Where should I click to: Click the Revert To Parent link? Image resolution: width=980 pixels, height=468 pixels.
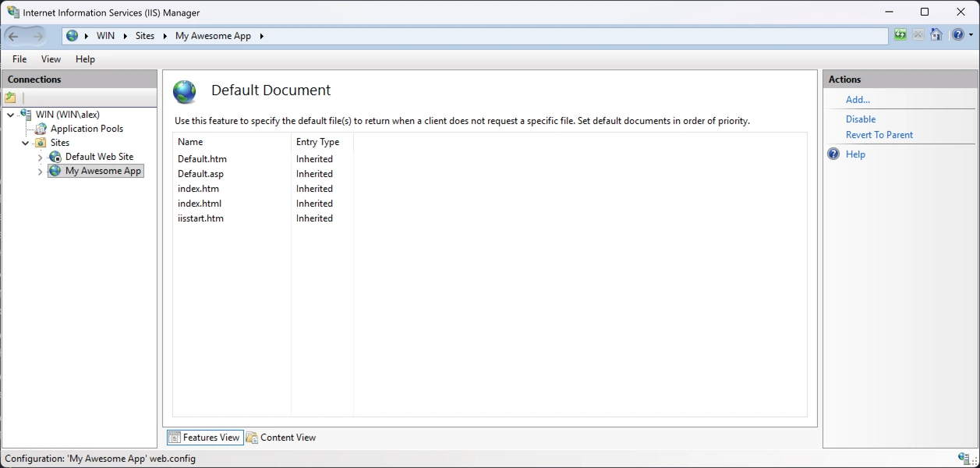coord(879,135)
